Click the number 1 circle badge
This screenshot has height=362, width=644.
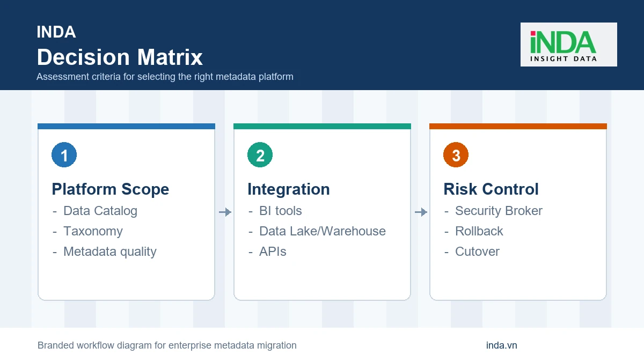click(64, 156)
